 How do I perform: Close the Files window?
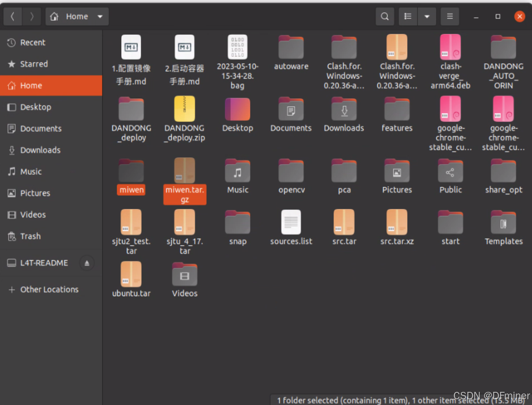[520, 16]
